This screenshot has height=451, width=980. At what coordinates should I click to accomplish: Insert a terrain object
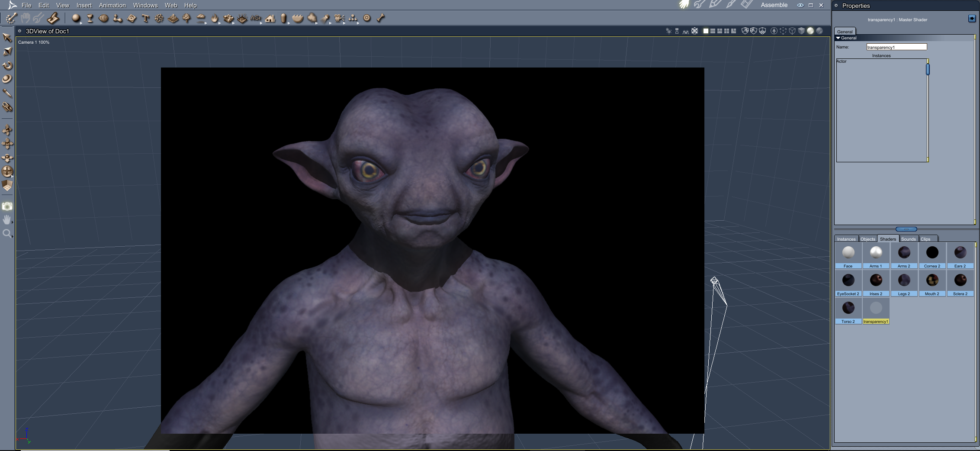click(173, 18)
